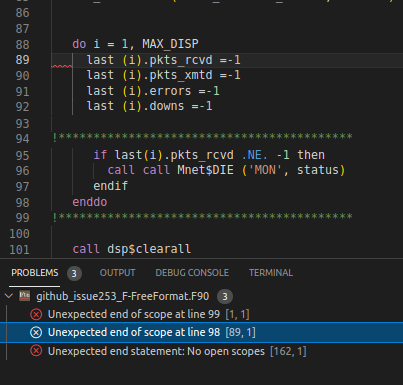Click the problems count badge next to PROBLEMS
This screenshot has width=403, height=385.
point(74,274)
